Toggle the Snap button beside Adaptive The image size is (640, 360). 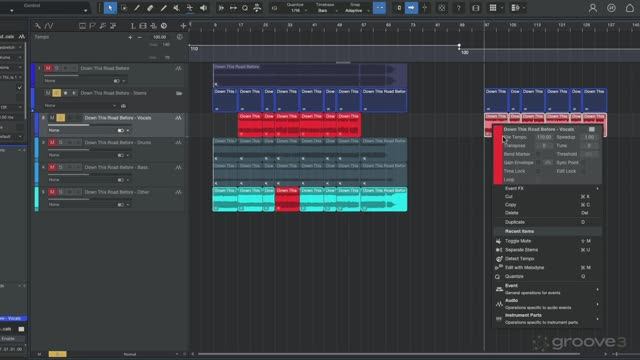pos(379,8)
